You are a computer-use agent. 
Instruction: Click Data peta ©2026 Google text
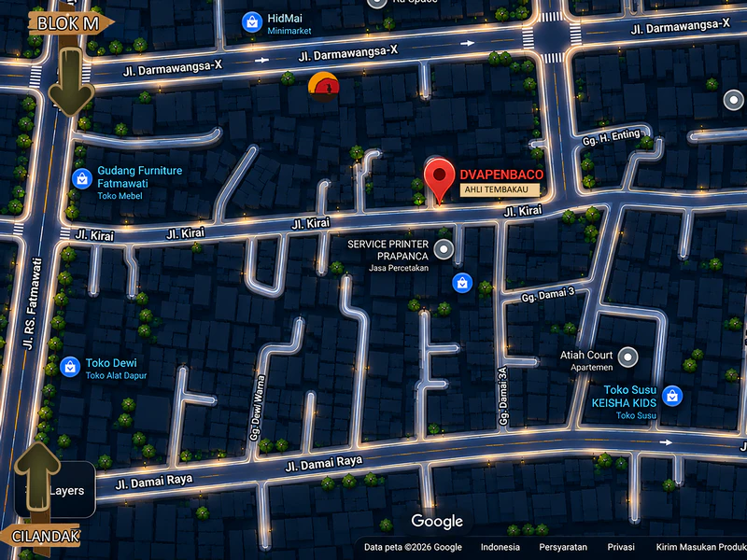pyautogui.click(x=413, y=547)
